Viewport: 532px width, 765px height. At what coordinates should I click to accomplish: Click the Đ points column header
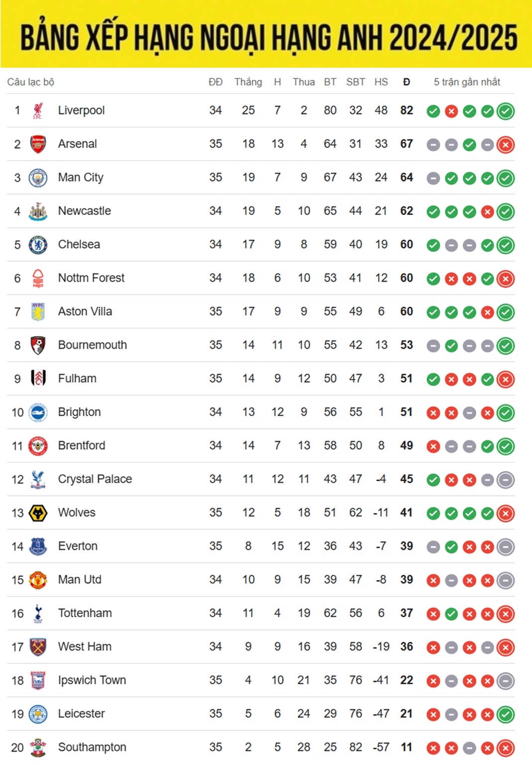(x=407, y=82)
